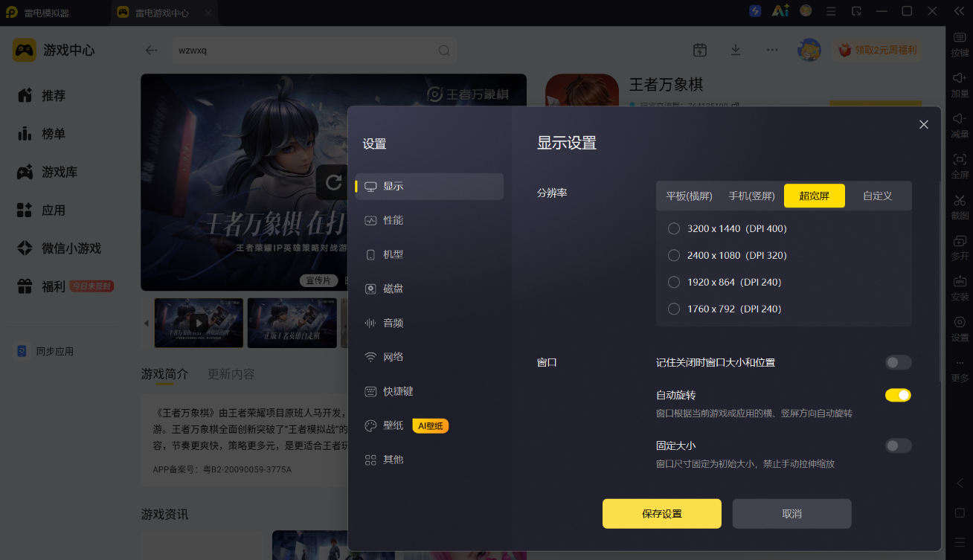973x560 pixels.
Task: Switch to 平板(横屏) resolution tab
Action: [x=689, y=196]
